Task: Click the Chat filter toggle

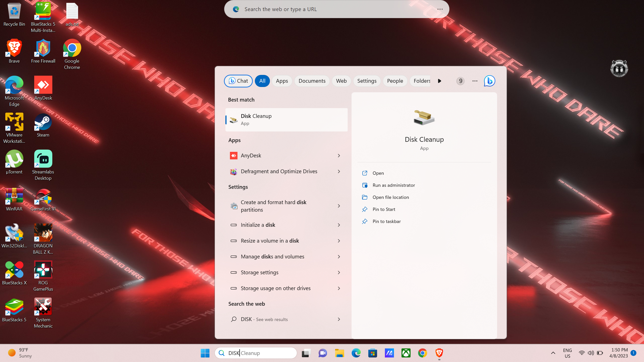Action: [x=238, y=81]
